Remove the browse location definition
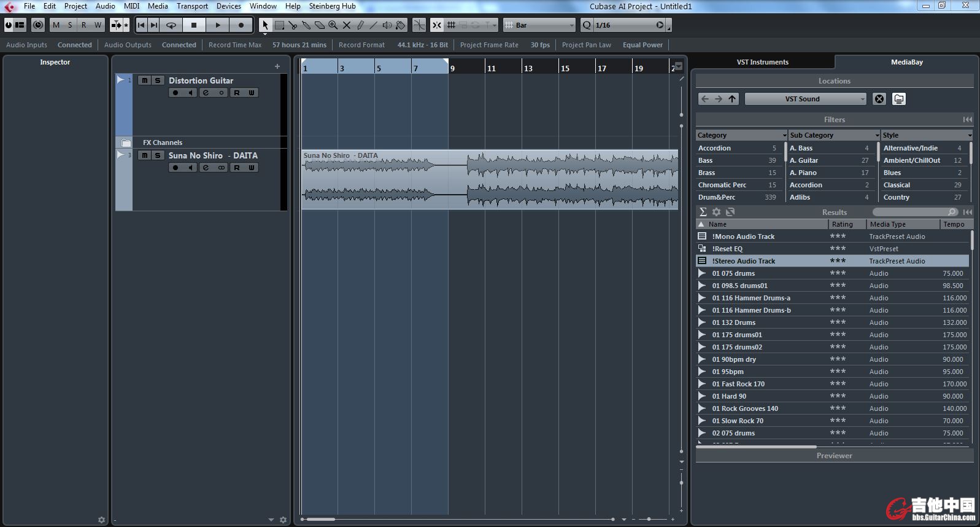This screenshot has height=527, width=980. click(x=879, y=99)
